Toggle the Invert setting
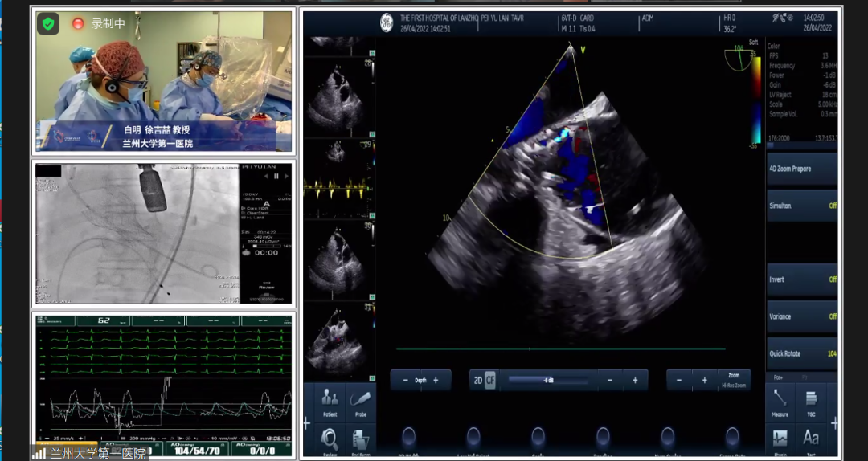This screenshot has width=868, height=461. 801,279
